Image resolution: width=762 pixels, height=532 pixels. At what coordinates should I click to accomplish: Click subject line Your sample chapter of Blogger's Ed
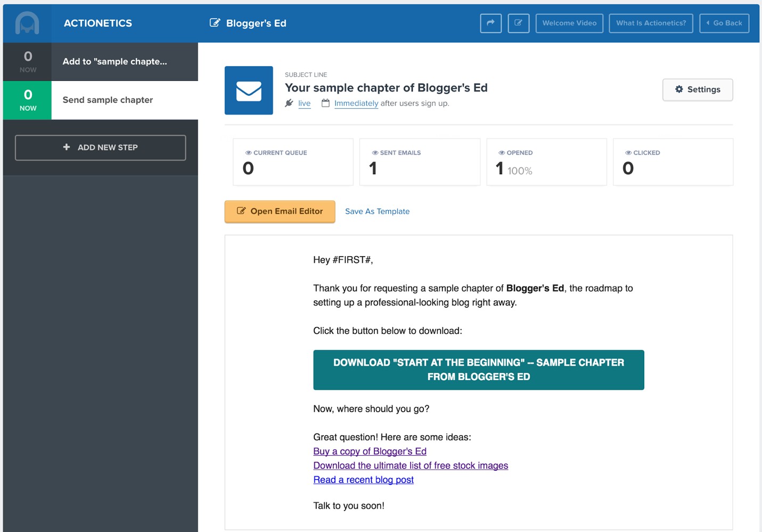click(x=386, y=88)
